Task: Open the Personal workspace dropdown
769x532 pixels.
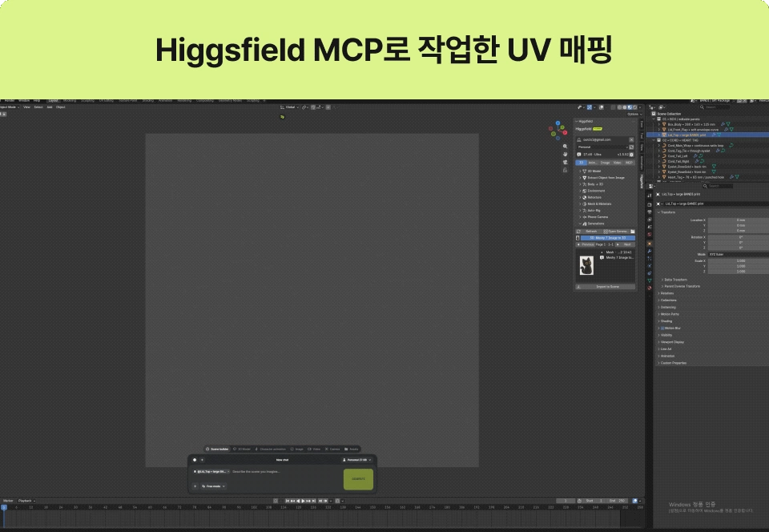Action: click(602, 147)
